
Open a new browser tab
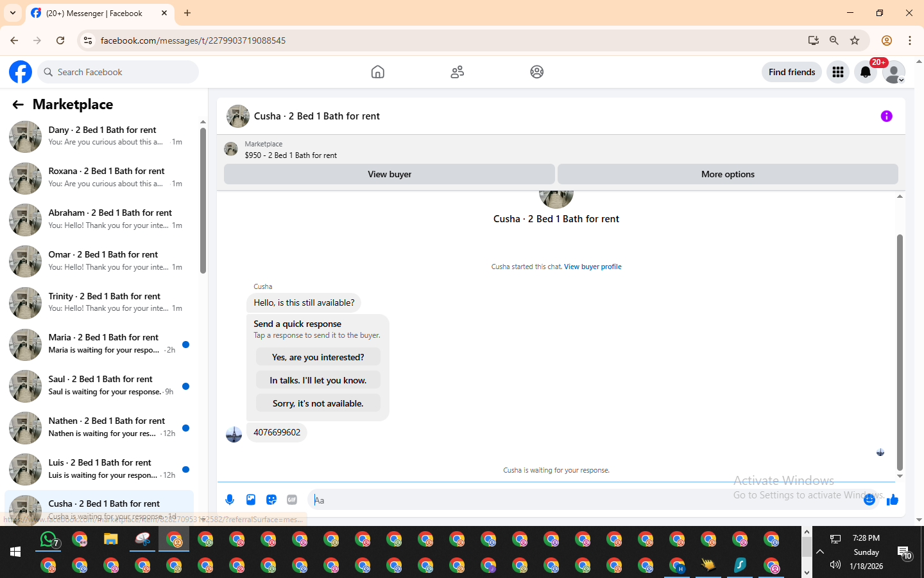point(187,13)
